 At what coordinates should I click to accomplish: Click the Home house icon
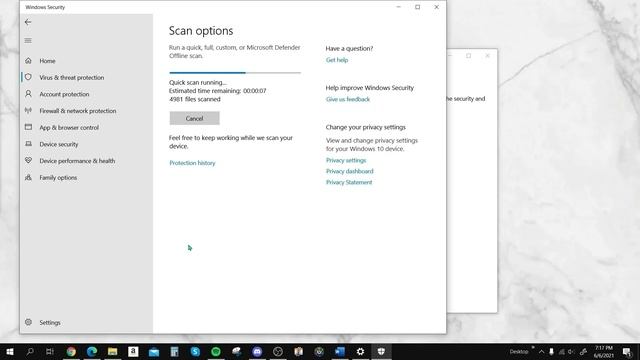point(28,60)
